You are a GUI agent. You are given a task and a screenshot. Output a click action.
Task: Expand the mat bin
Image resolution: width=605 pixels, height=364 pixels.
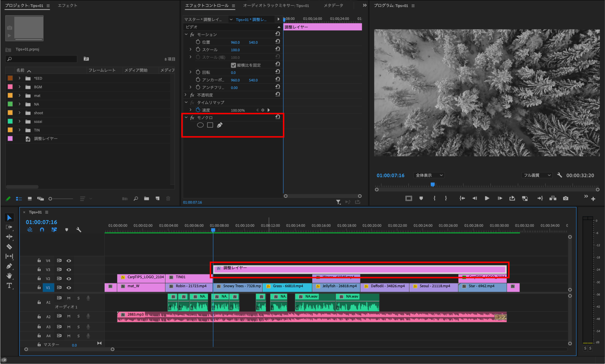(20, 95)
